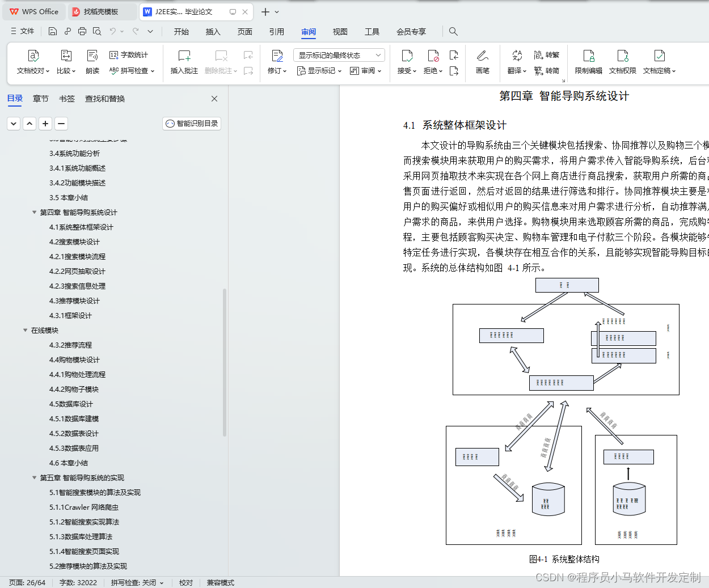The image size is (709, 588).
Task: Collapse the 第五章 智能导购系统的实现 node
Action: click(34, 478)
